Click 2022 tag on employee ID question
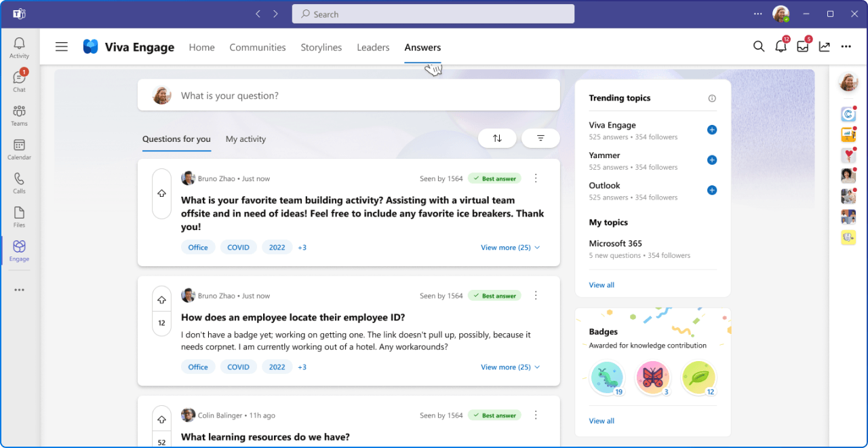 [277, 367]
